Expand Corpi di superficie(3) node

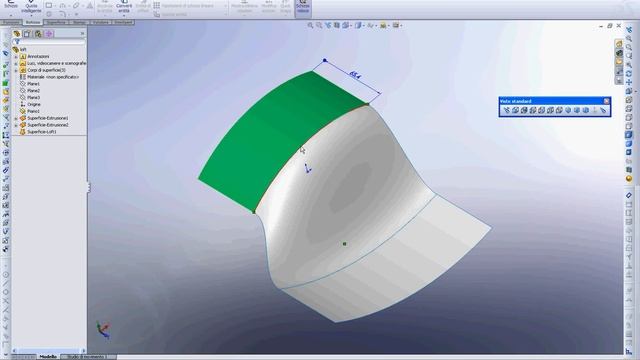[x=16, y=70]
